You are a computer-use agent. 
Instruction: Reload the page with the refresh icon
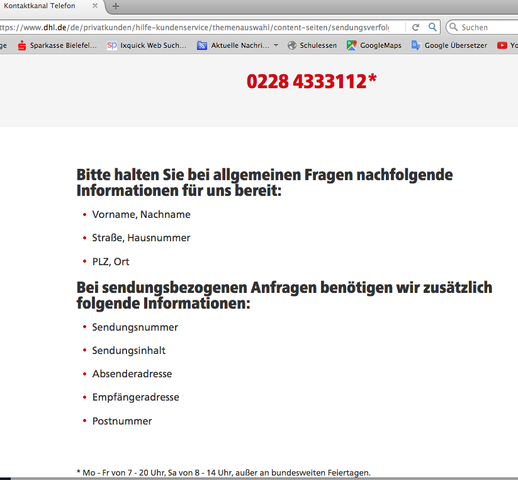click(x=415, y=27)
